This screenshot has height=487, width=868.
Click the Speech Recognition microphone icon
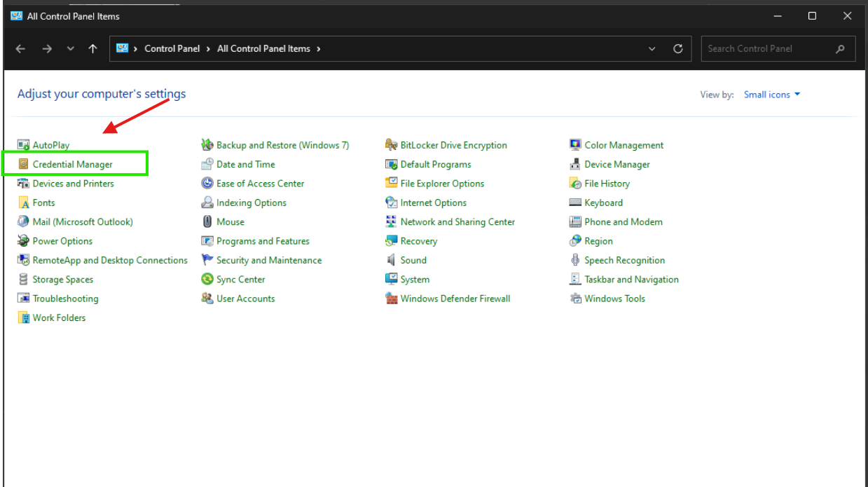575,260
